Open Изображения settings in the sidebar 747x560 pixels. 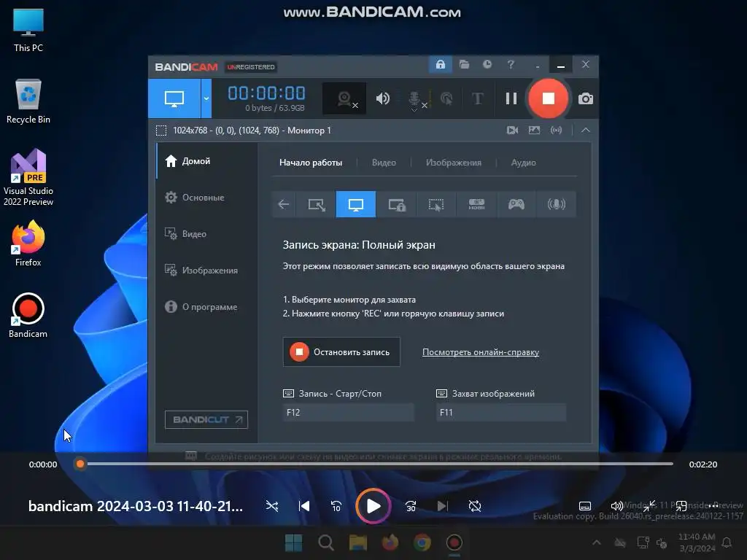[206, 270]
